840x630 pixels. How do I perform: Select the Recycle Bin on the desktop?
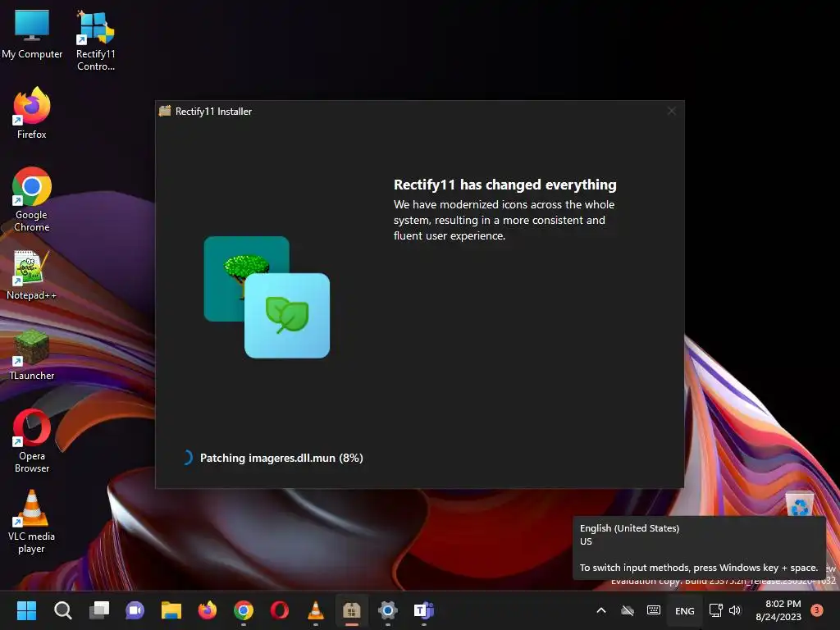[799, 504]
